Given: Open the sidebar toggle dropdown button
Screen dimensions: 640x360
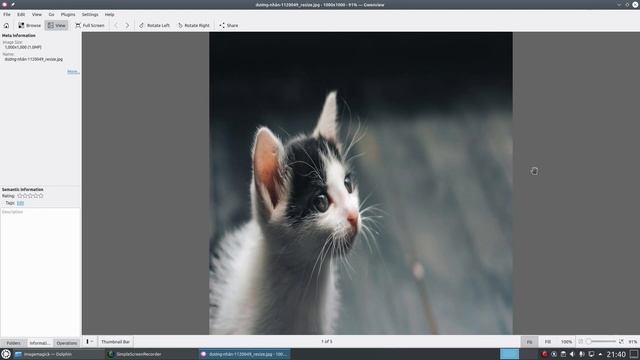Looking at the screenshot, I should tap(89, 342).
